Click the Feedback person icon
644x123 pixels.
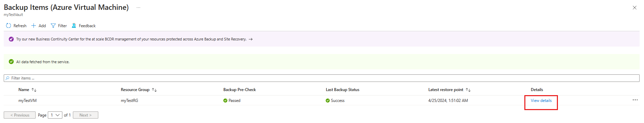pyautogui.click(x=74, y=26)
